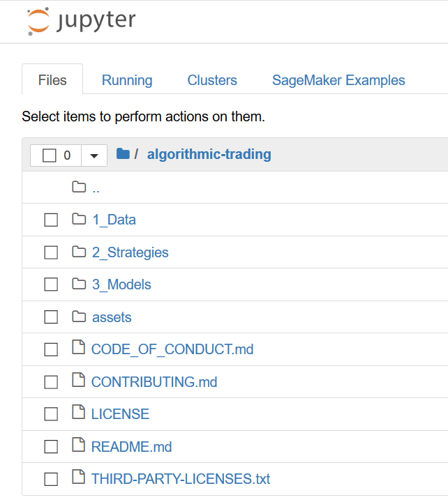The width and height of the screenshot is (448, 502).
Task: Click the algorithmic-trading breadcrumb link
Action: click(209, 154)
